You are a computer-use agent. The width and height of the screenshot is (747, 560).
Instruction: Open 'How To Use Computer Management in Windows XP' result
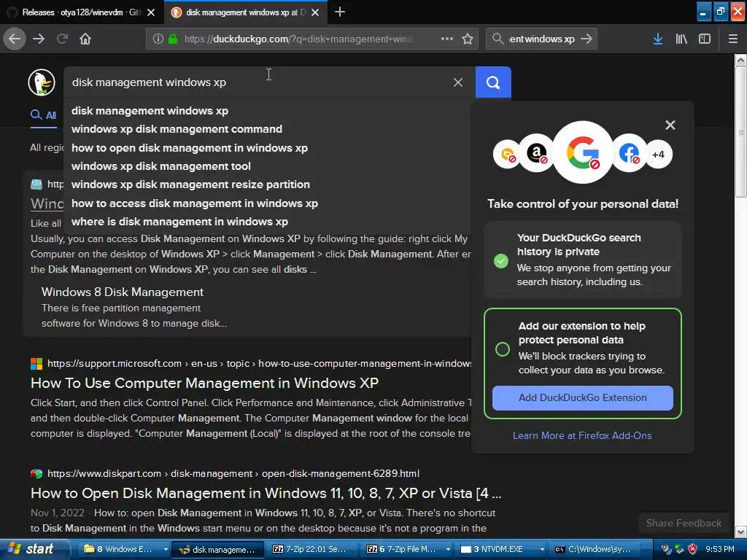[x=204, y=383]
